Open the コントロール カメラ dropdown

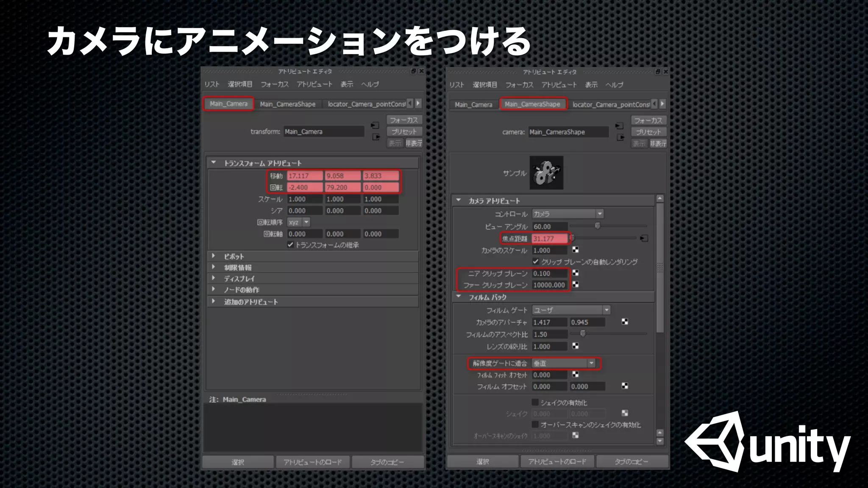[568, 214]
